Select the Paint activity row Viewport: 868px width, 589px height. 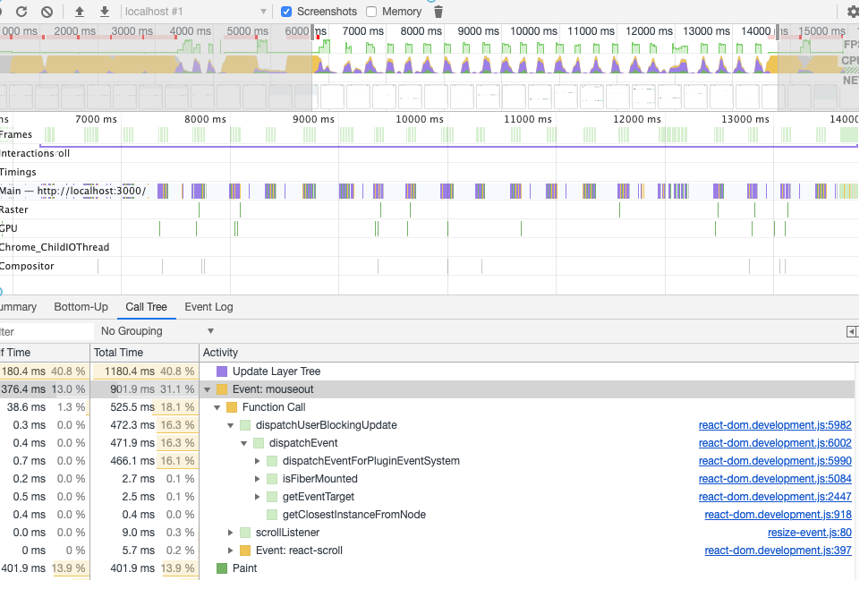(x=430, y=568)
